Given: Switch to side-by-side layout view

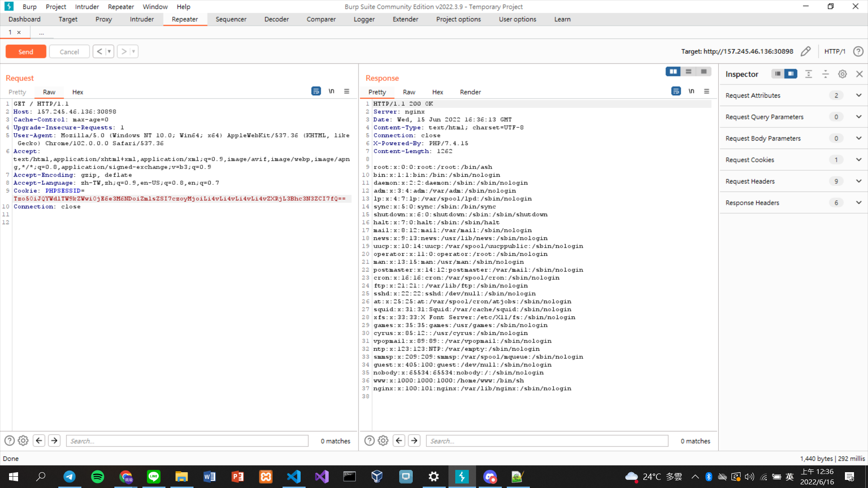Looking at the screenshot, I should click(673, 71).
